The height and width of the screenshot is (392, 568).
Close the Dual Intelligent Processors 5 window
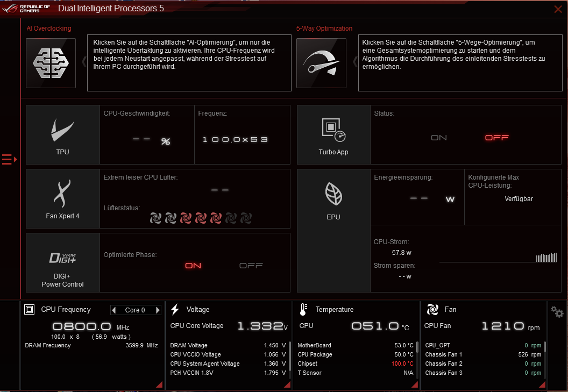(558, 9)
